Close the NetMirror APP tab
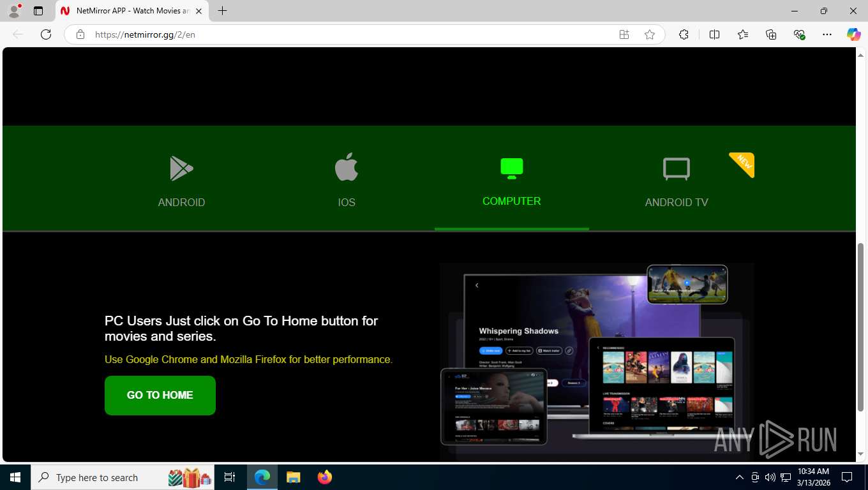The image size is (868, 490). (199, 11)
